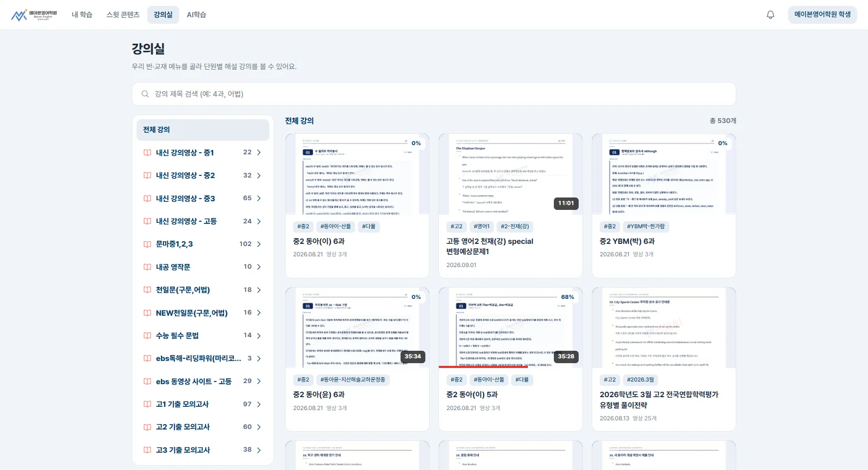Open the notification bell
This screenshot has height=470, width=868.
pos(770,15)
